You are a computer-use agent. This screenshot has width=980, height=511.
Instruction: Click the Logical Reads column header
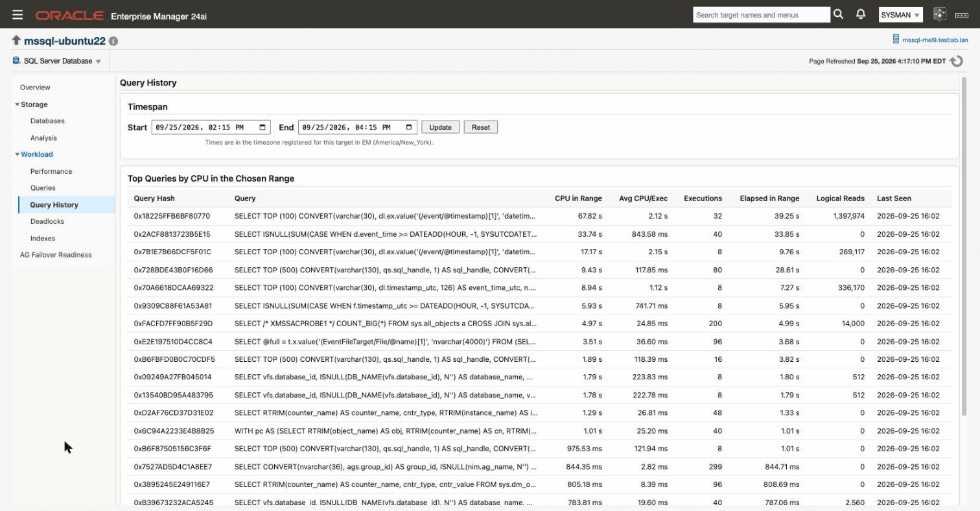click(840, 198)
